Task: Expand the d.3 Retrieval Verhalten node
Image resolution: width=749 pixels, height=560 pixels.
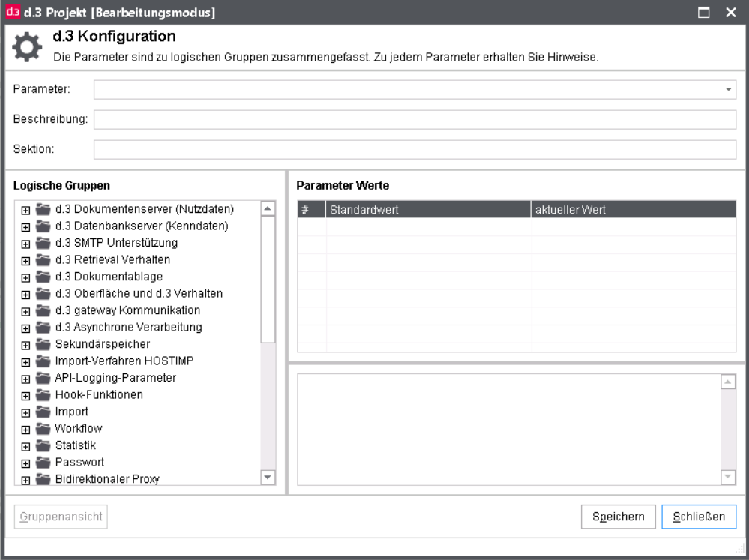Action: coord(25,261)
